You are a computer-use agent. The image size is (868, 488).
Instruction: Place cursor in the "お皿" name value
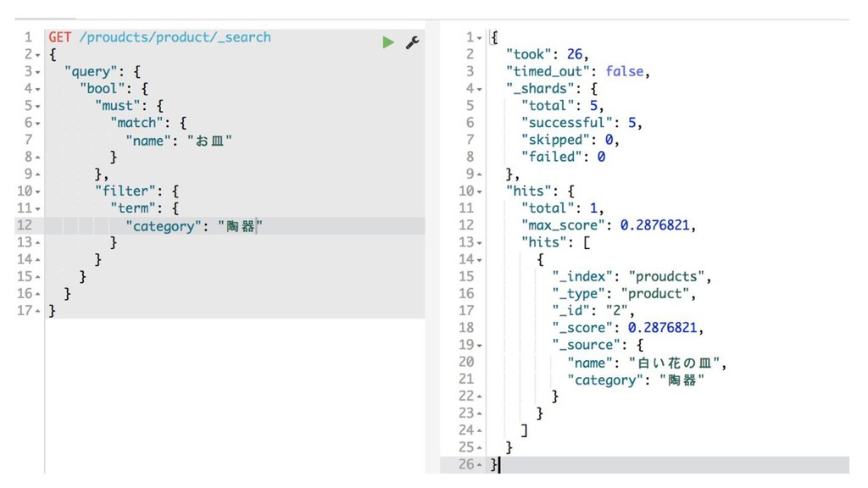coord(209,141)
